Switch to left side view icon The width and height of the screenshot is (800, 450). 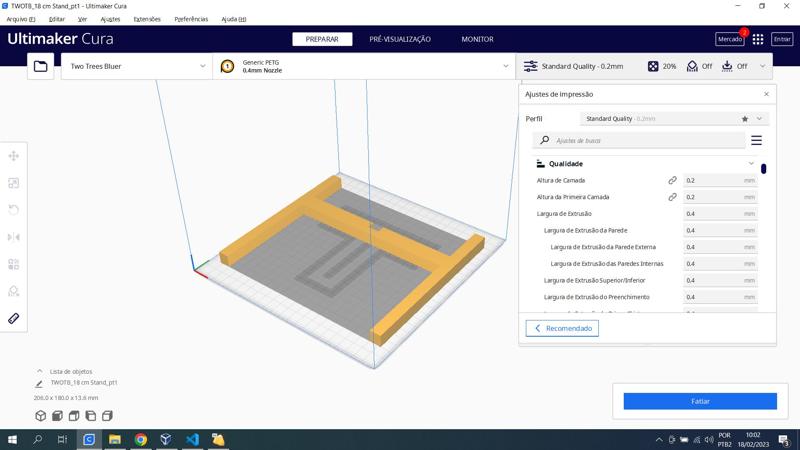pyautogui.click(x=91, y=416)
